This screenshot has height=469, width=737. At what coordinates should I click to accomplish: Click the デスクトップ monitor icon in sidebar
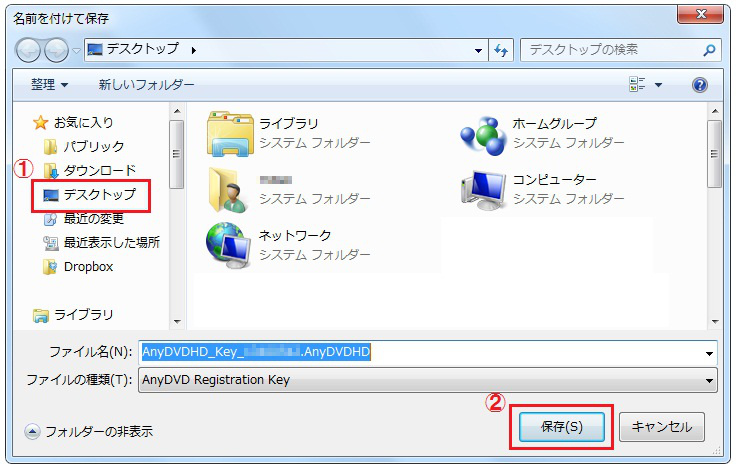coord(51,195)
